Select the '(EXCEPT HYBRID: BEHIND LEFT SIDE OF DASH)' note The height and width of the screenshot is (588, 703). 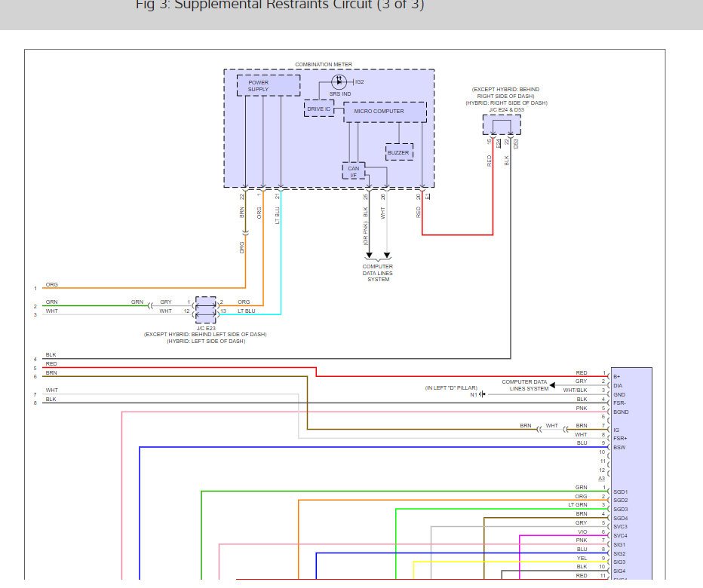click(205, 335)
